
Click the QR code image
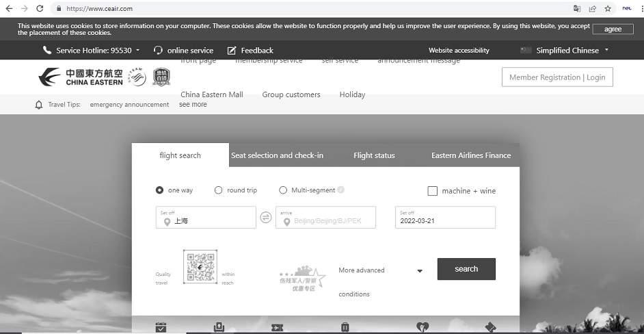click(200, 266)
